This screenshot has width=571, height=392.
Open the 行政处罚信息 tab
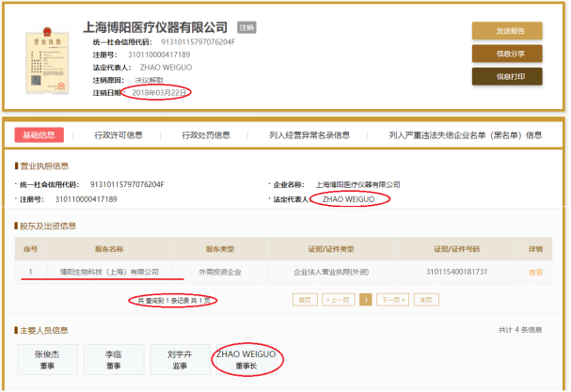tap(206, 135)
